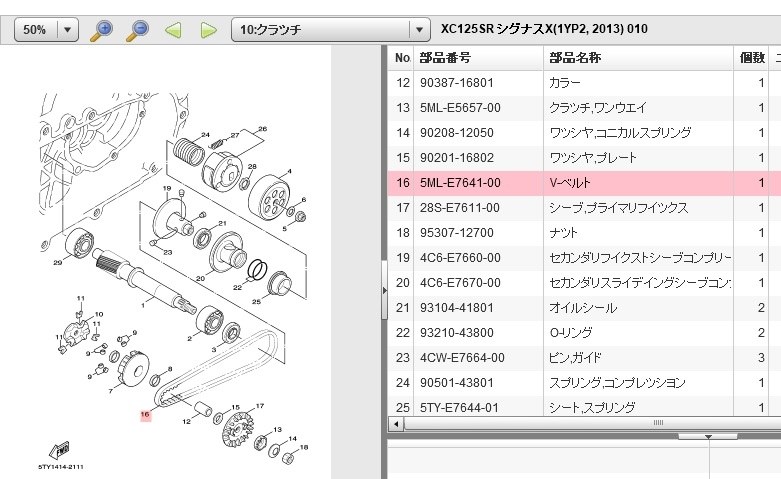The image size is (781, 479).
Task: Go to previous page with left arrow
Action: [173, 30]
